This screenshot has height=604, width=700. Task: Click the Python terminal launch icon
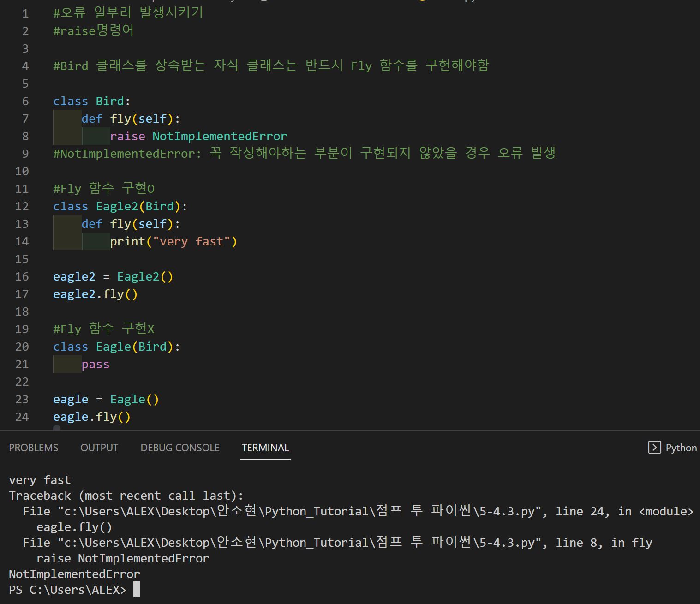654,447
